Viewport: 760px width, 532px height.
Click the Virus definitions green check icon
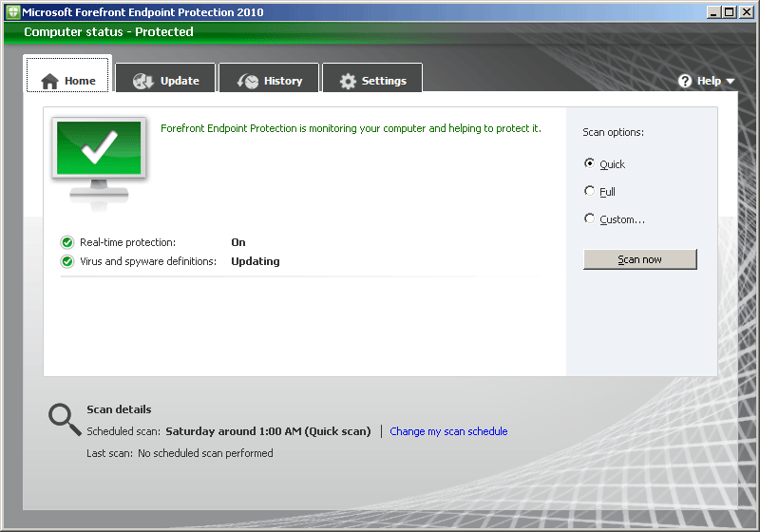pyautogui.click(x=66, y=261)
